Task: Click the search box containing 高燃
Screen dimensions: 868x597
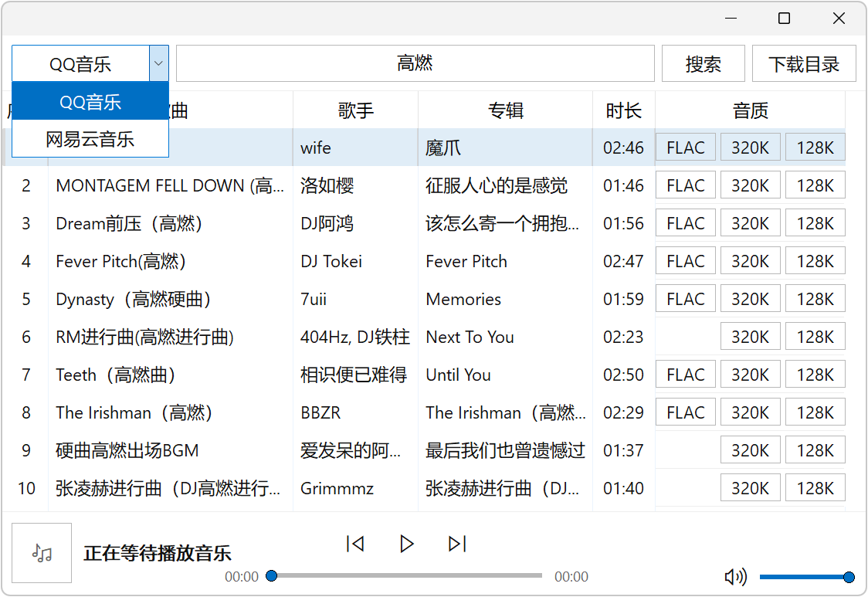Action: click(415, 63)
